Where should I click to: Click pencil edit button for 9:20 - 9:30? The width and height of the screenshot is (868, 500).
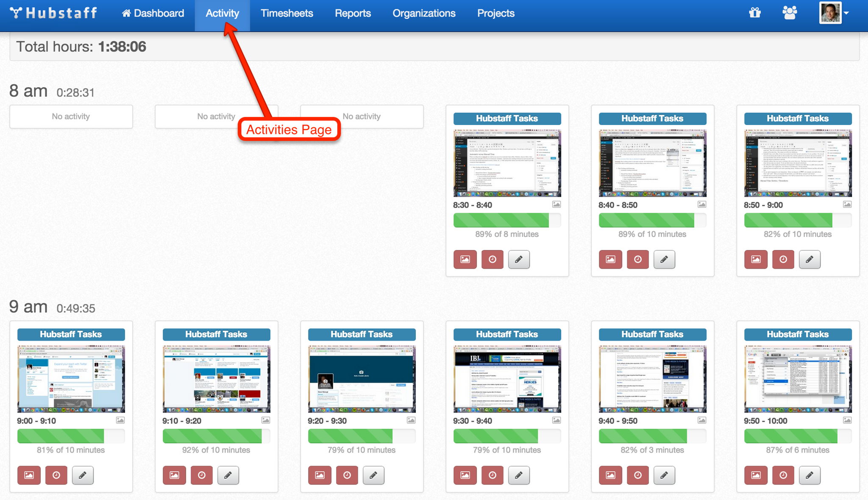373,475
